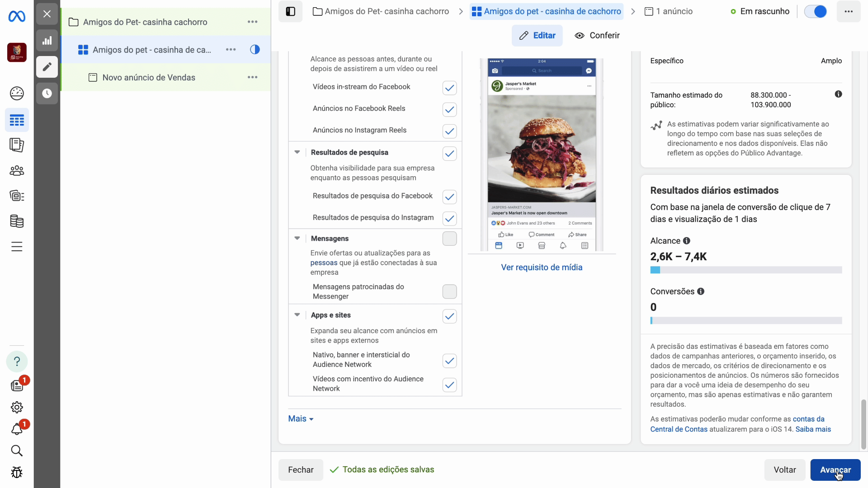Click the search magnifier icon

point(17,450)
